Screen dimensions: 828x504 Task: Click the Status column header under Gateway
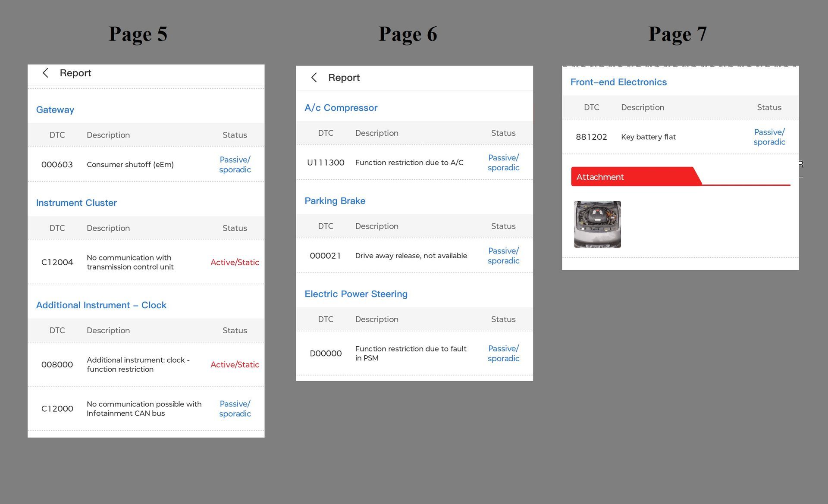coord(235,135)
